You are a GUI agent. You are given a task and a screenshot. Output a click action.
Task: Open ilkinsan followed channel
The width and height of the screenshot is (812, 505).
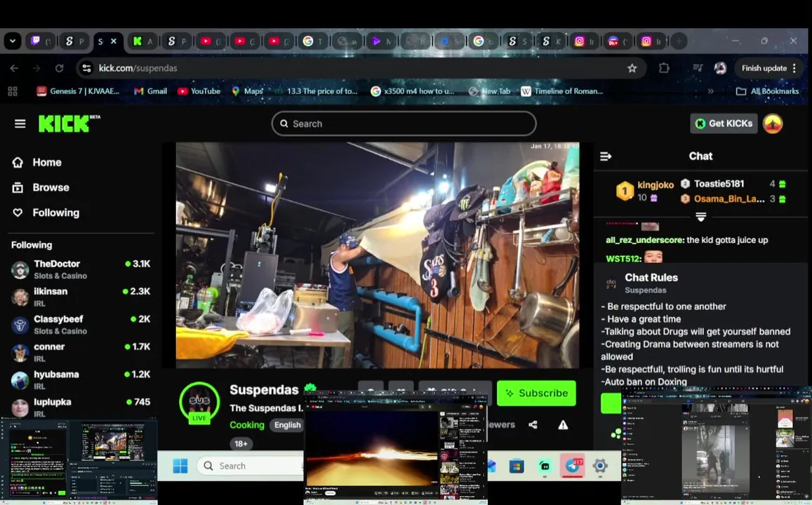coord(80,297)
